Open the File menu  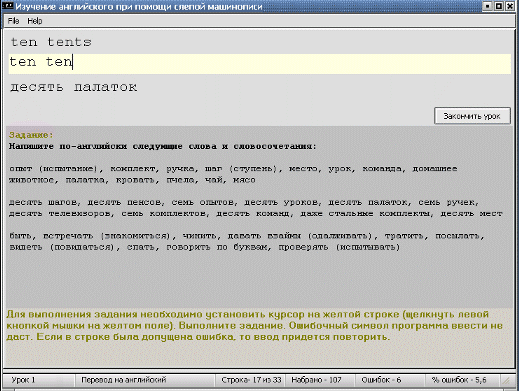click(x=13, y=21)
